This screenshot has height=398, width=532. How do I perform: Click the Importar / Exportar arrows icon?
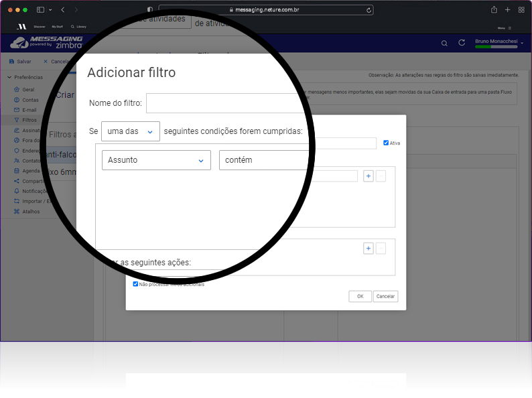[17, 201]
